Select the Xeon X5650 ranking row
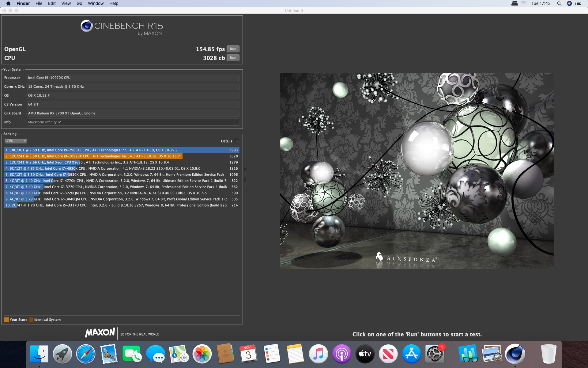588x368 pixels. [x=122, y=163]
